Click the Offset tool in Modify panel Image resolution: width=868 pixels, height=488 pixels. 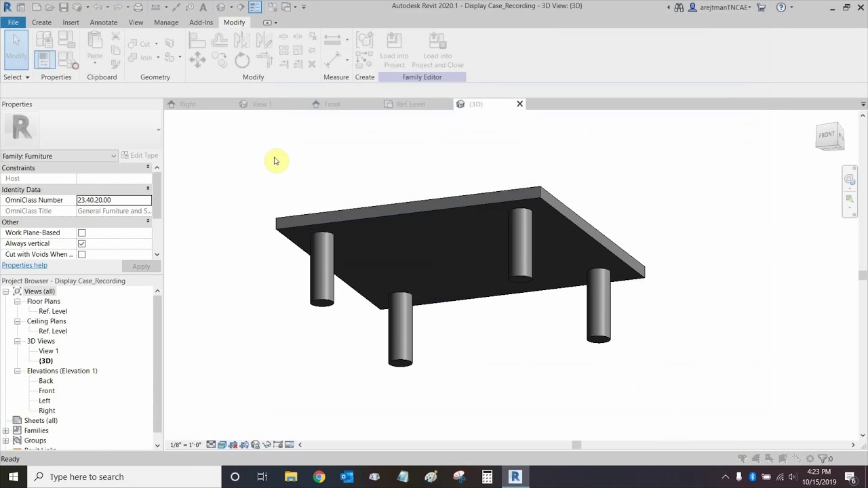(x=220, y=41)
